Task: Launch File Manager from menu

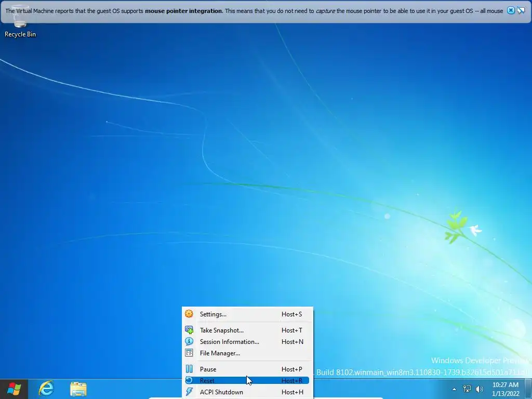Action: [247, 353]
